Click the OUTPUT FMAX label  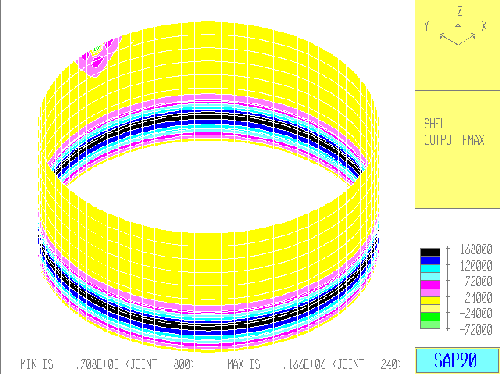(454, 140)
